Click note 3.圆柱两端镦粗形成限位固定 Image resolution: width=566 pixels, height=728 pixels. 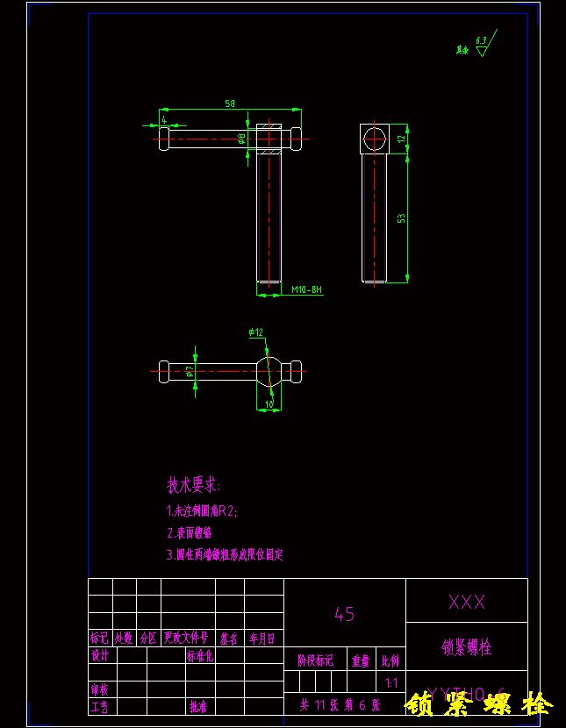pos(225,554)
